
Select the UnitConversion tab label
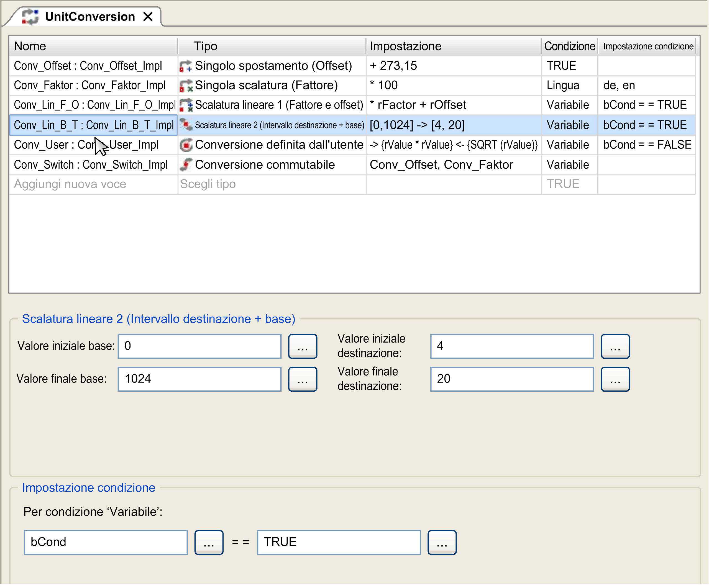pos(90,17)
